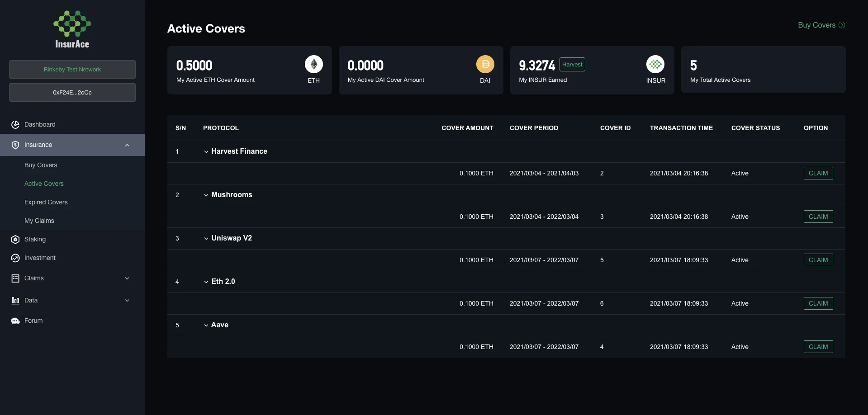Click the Dashboard pie chart icon
The height and width of the screenshot is (415, 868).
point(15,124)
